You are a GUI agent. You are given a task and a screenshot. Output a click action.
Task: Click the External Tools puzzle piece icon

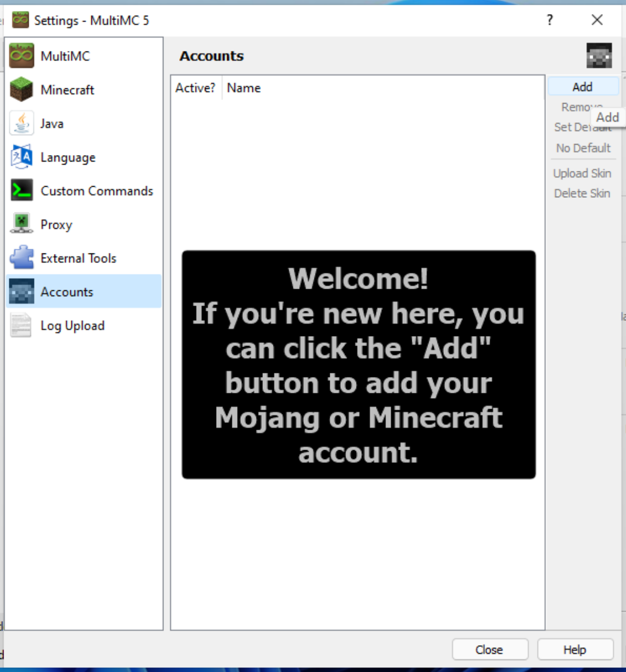pos(22,258)
